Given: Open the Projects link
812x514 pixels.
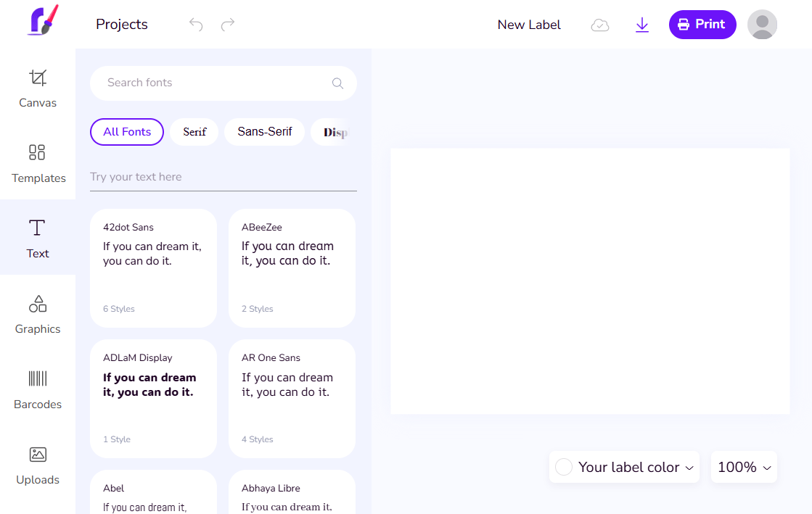Looking at the screenshot, I should point(122,25).
